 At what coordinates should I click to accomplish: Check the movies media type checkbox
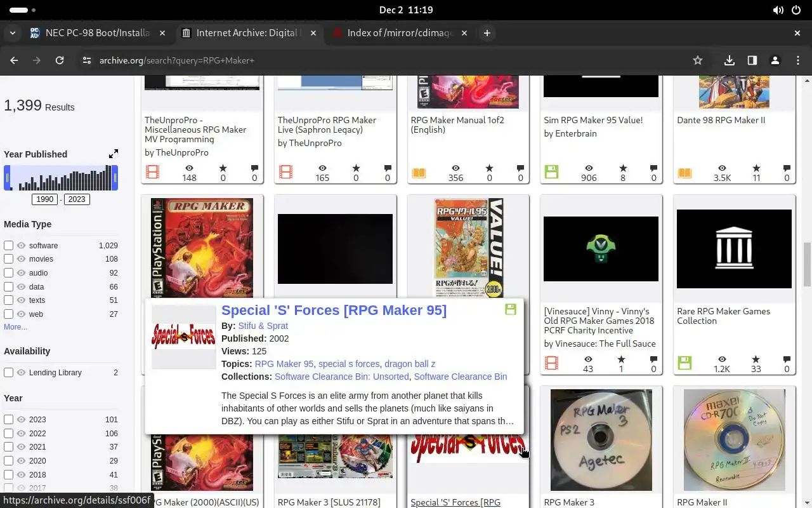(9, 259)
